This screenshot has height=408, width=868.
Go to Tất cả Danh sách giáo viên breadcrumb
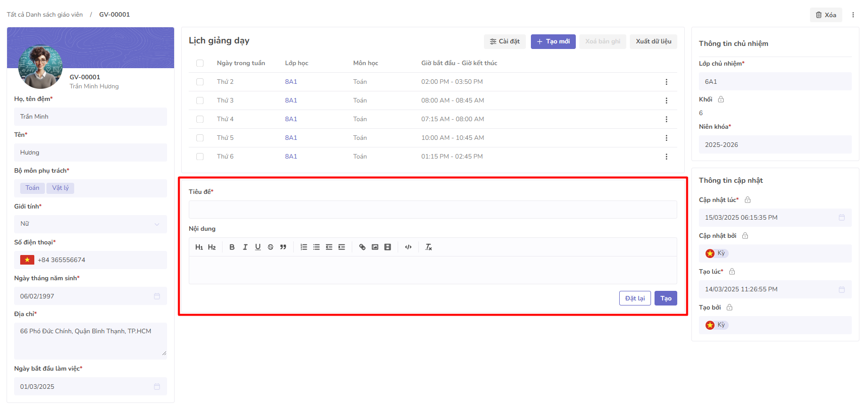coord(45,15)
